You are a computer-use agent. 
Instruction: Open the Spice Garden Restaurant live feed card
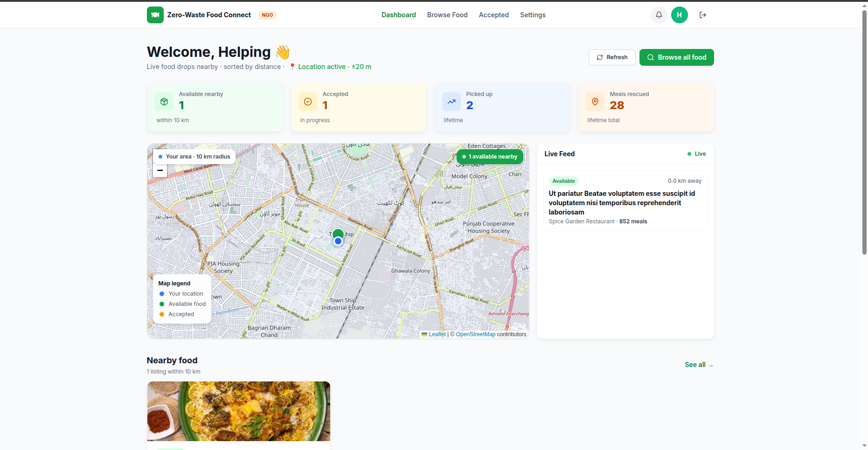pos(625,201)
